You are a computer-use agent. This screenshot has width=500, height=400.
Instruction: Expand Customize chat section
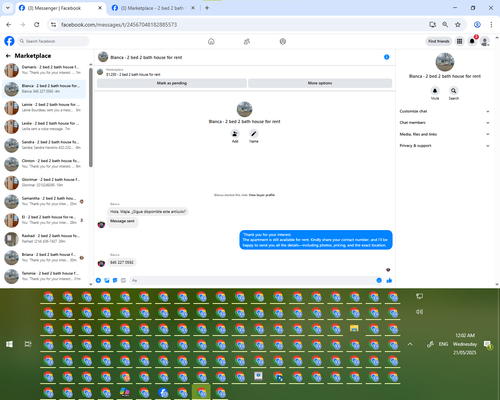[x=444, y=111]
